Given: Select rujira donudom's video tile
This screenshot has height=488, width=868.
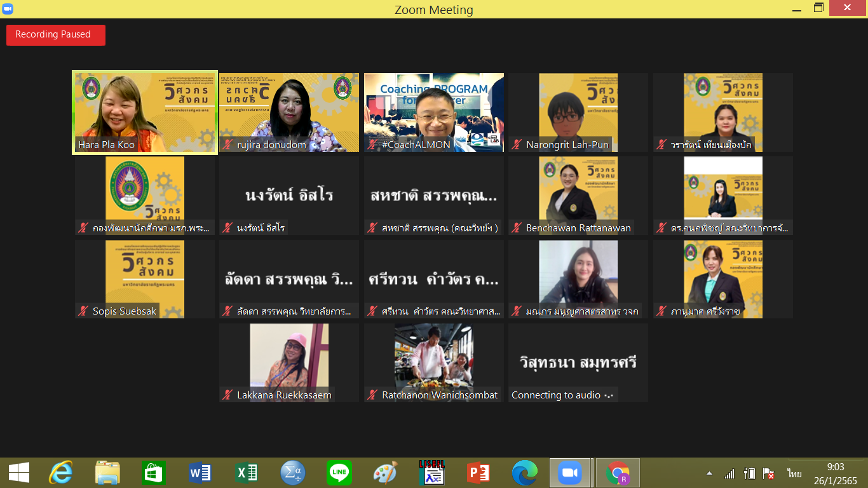Looking at the screenshot, I should pos(289,112).
